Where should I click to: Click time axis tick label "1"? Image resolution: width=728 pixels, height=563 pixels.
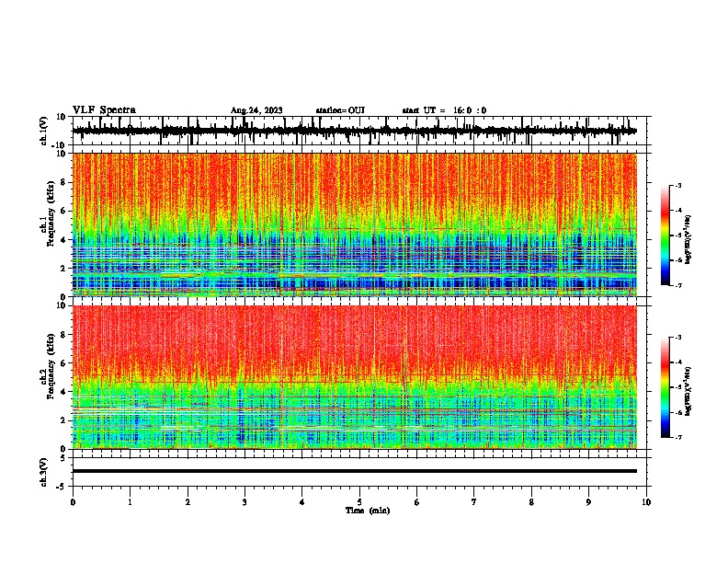[130, 502]
